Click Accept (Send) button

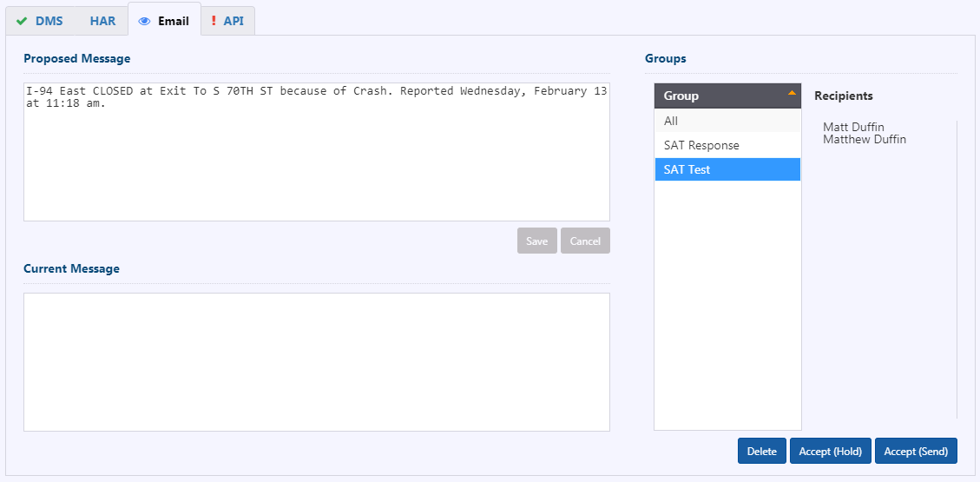click(x=916, y=451)
